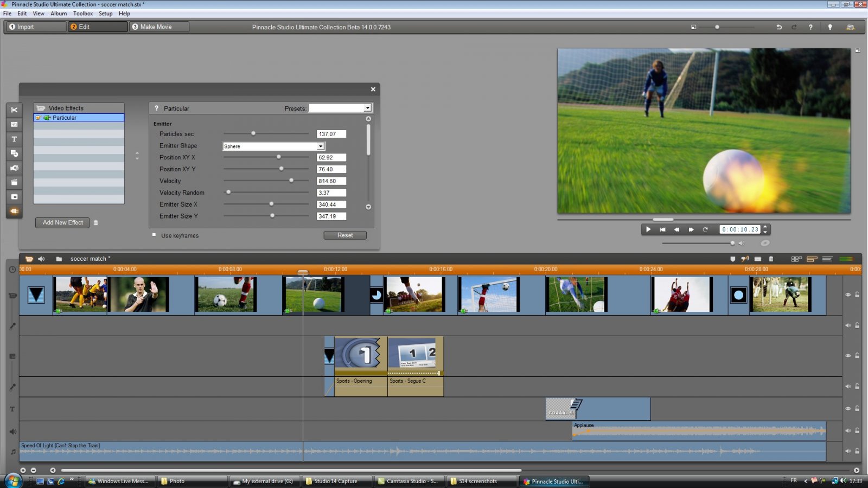
Task: Switch to the Import tab
Action: coord(36,27)
